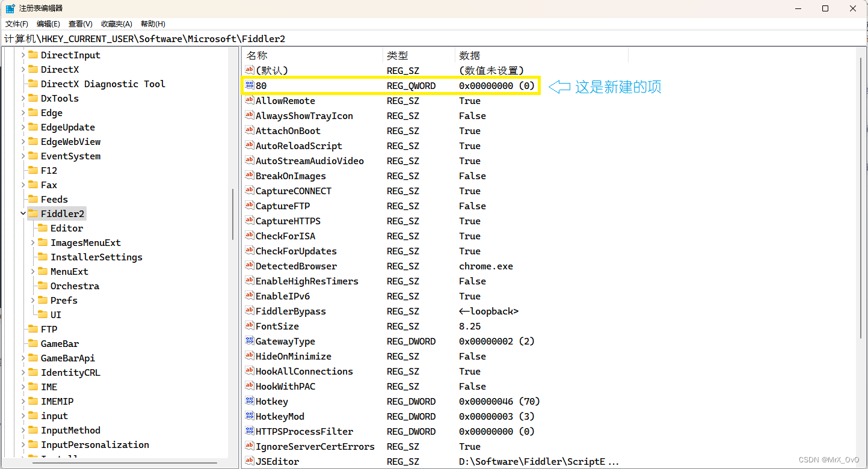Select the Feeds key
Image resolution: width=868 pixels, height=469 pixels.
coord(54,199)
